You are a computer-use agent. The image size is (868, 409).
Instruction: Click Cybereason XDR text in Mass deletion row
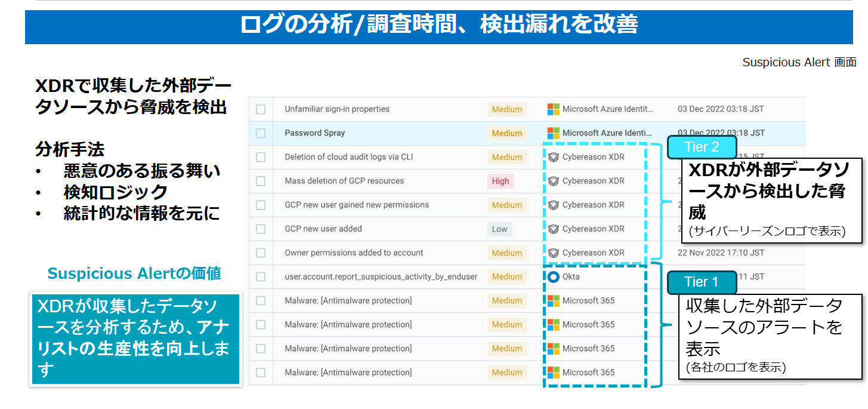click(x=594, y=181)
